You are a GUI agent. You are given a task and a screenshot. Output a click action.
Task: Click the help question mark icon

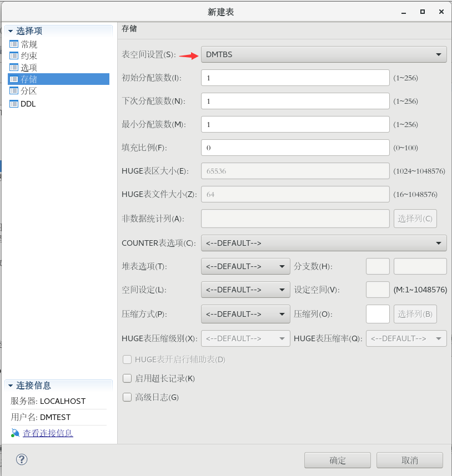click(22, 459)
